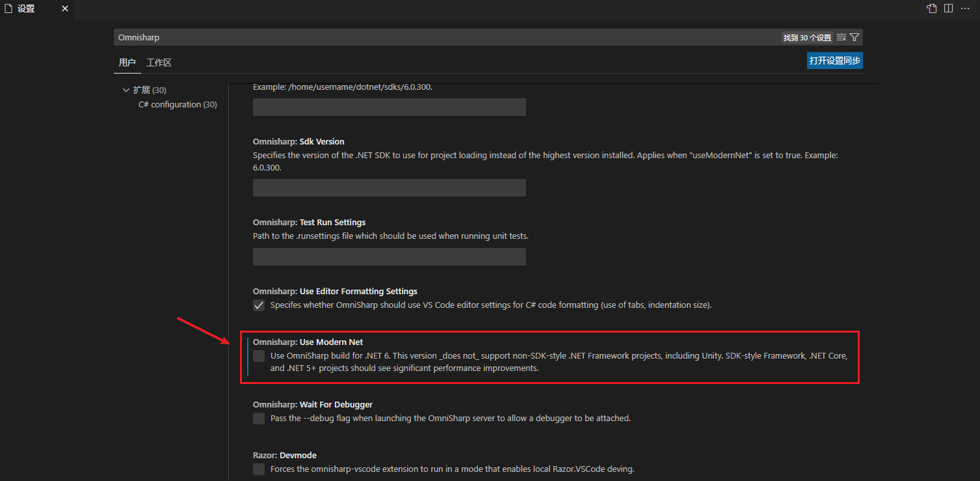Collapse the 扩展 (30) tree node
Viewport: 980px width, 481px height.
click(x=126, y=90)
